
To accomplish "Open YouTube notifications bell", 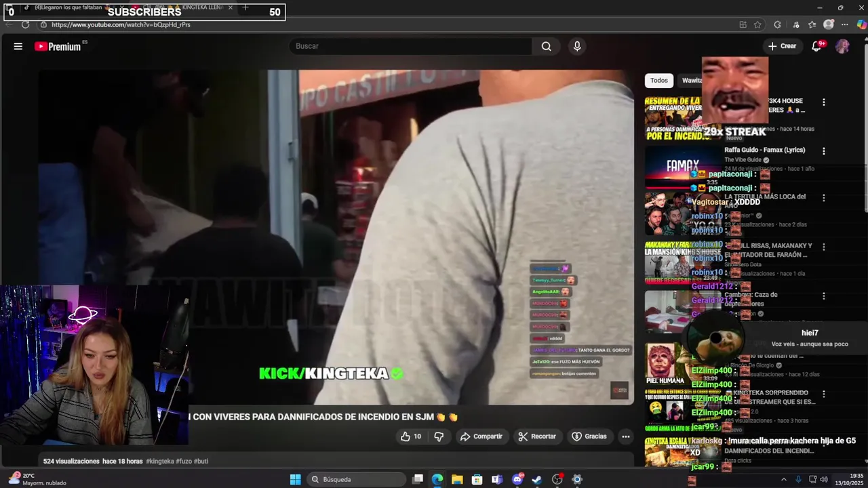I will coord(817,46).
